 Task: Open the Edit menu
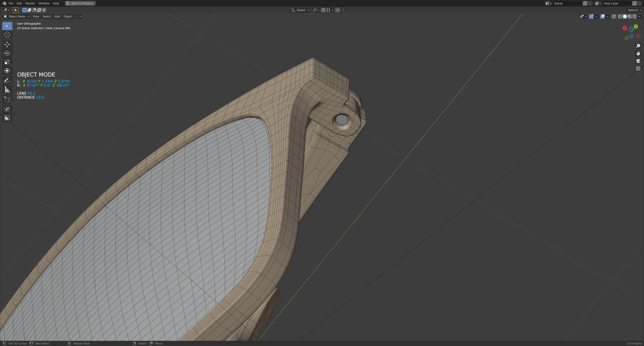19,3
